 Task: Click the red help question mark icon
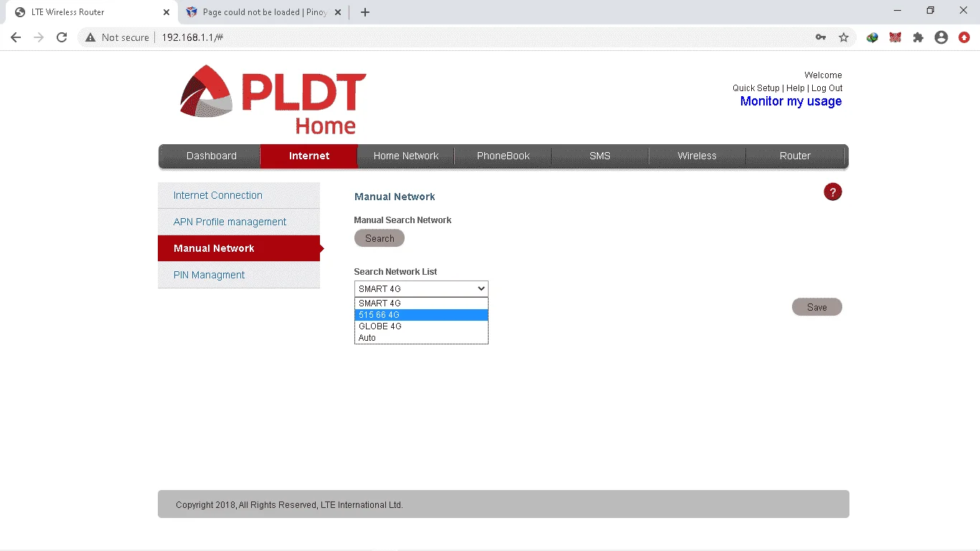point(832,192)
